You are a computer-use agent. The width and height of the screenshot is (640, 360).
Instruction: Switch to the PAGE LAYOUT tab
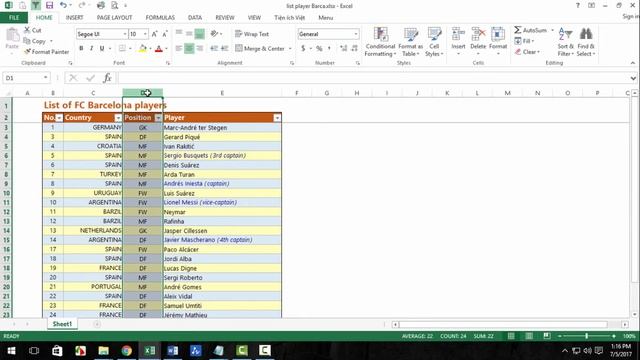(114, 18)
